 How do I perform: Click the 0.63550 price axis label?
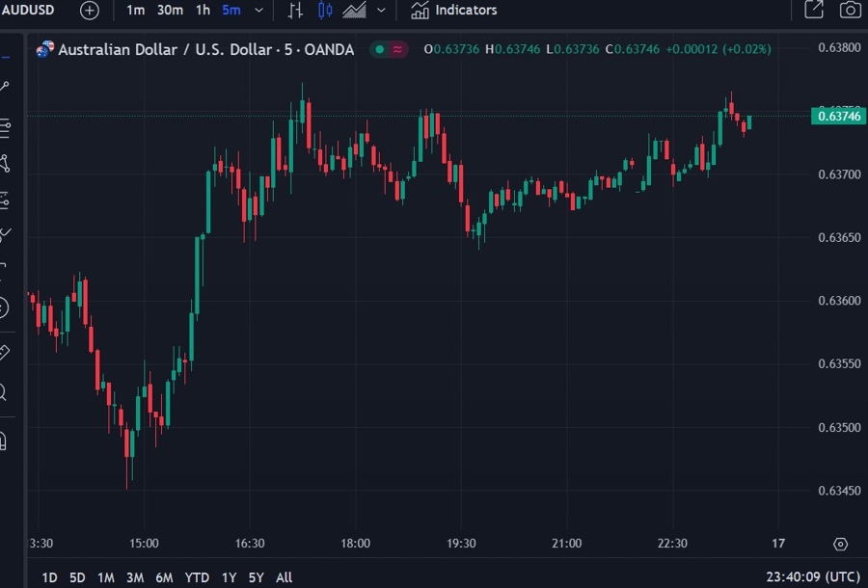click(x=840, y=363)
